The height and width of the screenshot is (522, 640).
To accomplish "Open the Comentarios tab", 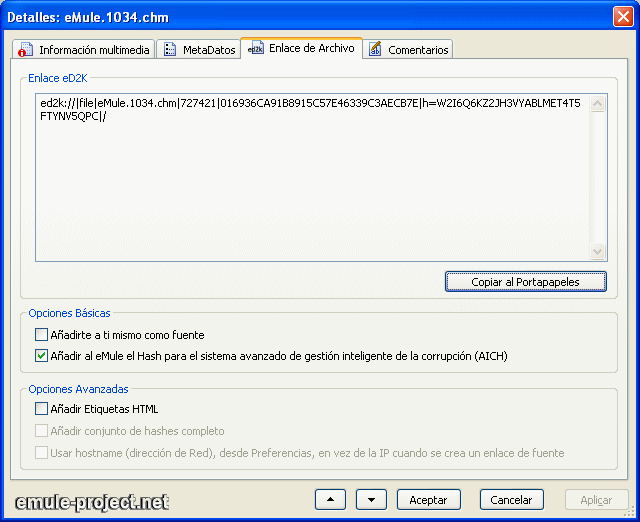I will (x=418, y=50).
